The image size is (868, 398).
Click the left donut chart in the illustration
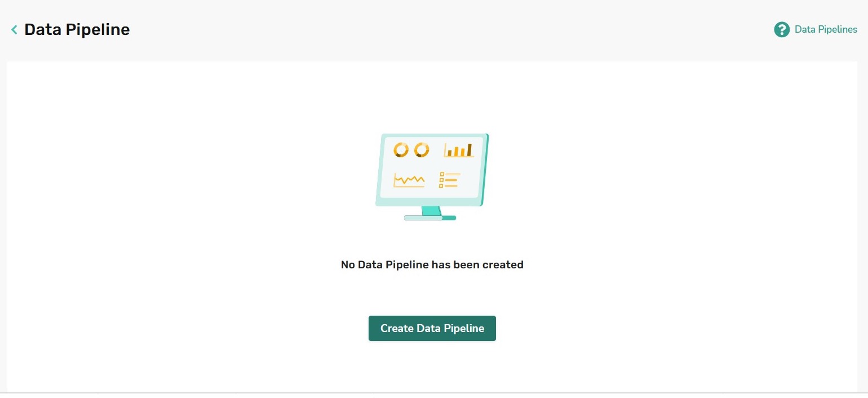click(x=401, y=150)
